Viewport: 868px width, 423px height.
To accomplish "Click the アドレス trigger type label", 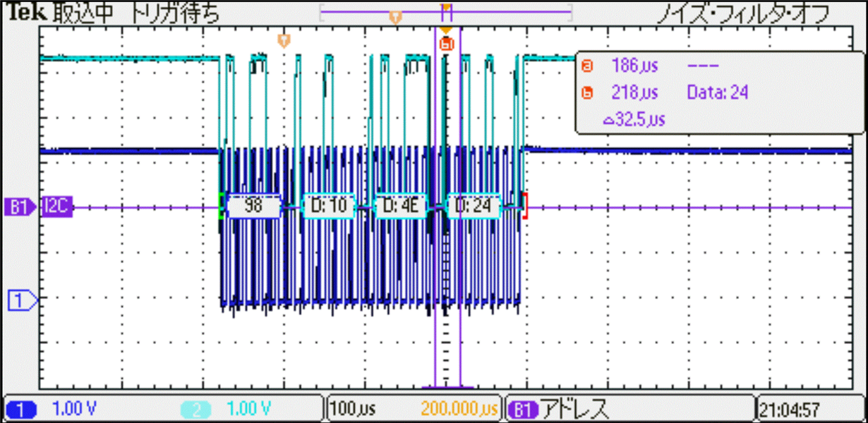I will pyautogui.click(x=574, y=408).
